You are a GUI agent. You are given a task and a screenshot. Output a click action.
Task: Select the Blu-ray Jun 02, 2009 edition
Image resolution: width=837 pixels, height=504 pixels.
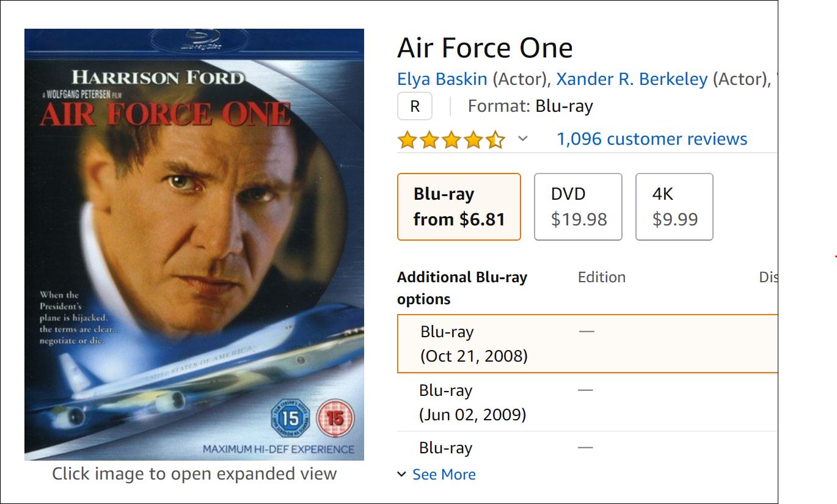[x=472, y=402]
